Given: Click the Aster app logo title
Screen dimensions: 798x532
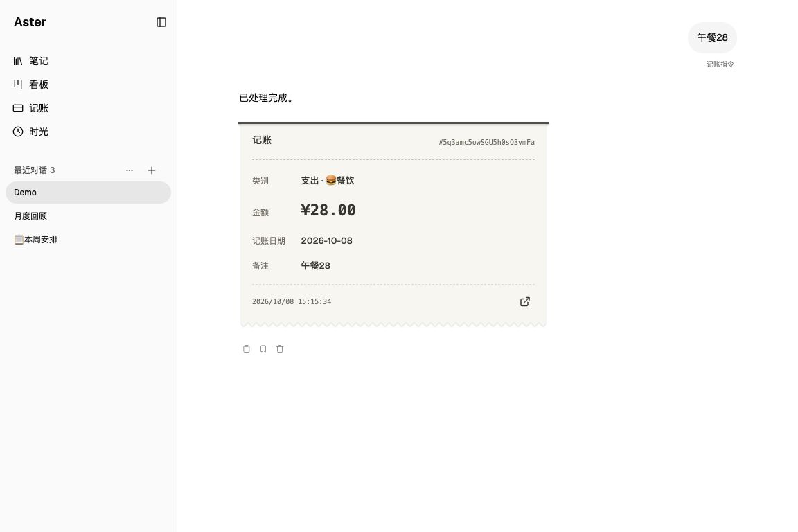Looking at the screenshot, I should pos(30,22).
